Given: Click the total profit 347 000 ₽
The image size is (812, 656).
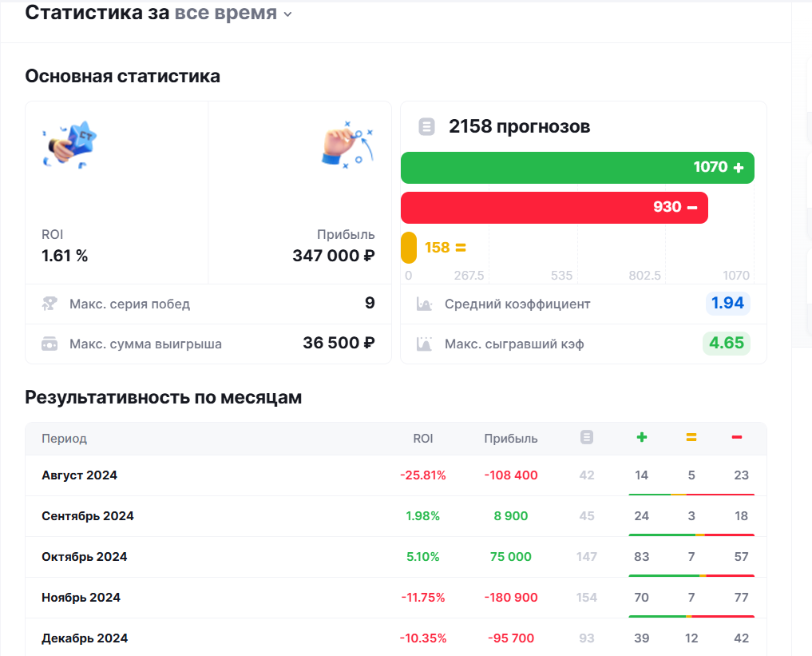Looking at the screenshot, I should [x=334, y=256].
